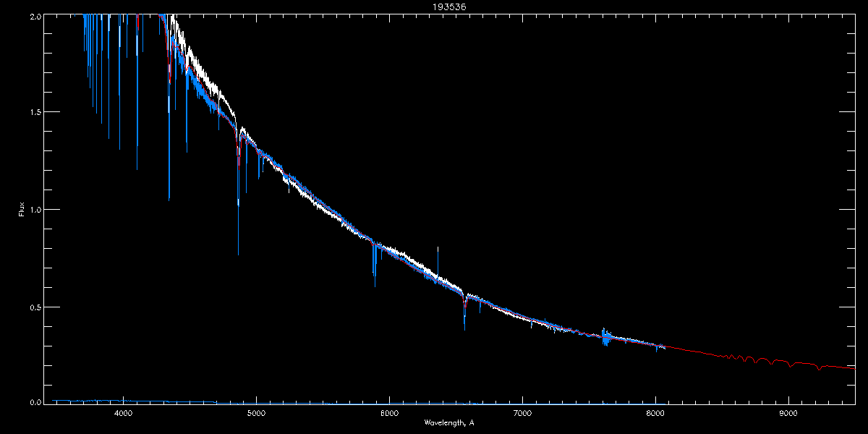Click the 5000 wavelength tick label

point(256,413)
